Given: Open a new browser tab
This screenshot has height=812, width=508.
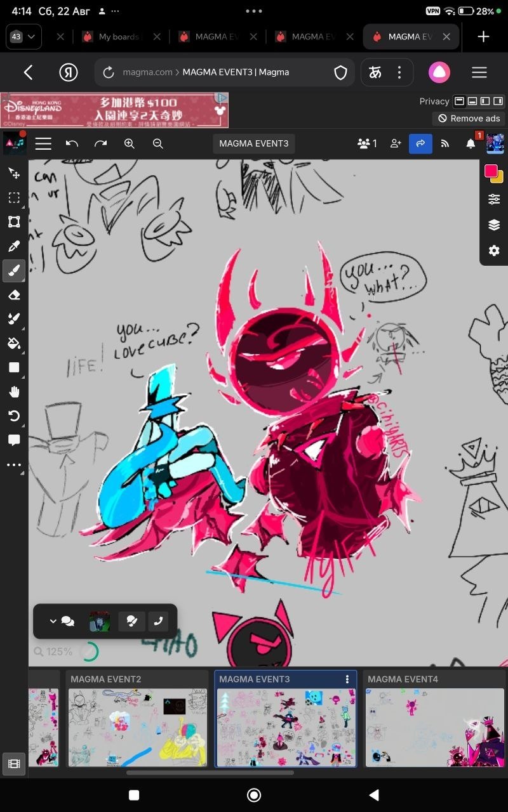Looking at the screenshot, I should [x=484, y=37].
